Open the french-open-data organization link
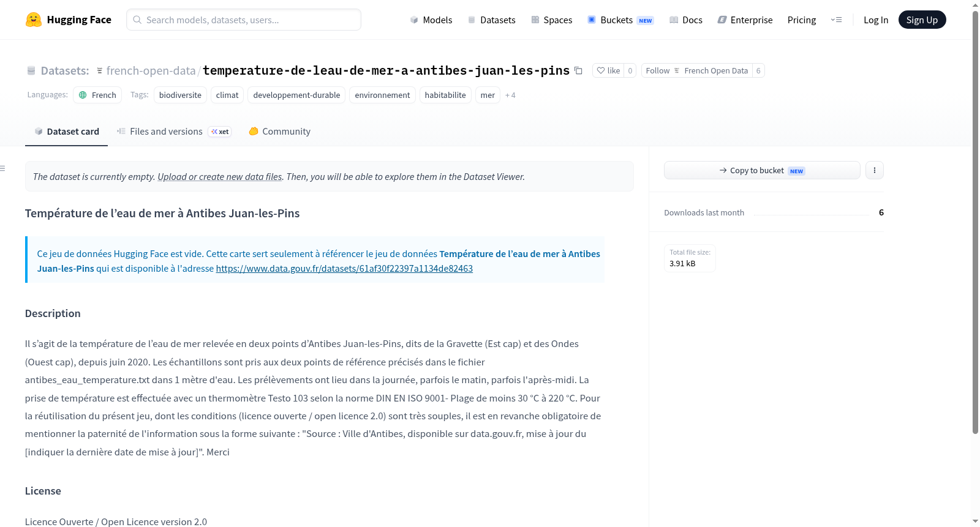This screenshot has width=980, height=527. (x=151, y=70)
